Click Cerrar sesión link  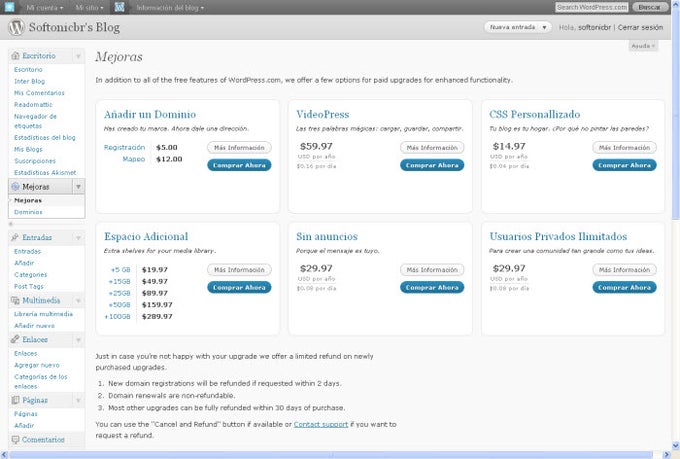(x=640, y=27)
